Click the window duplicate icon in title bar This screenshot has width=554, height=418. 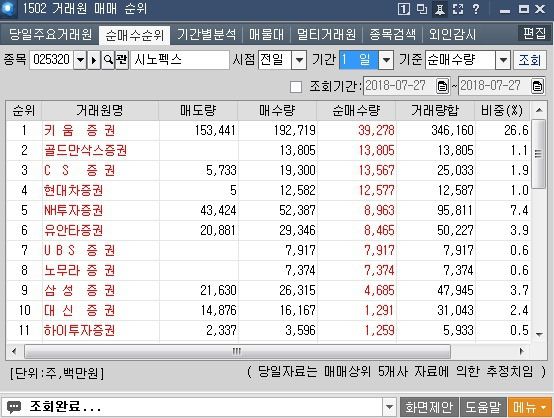(422, 9)
